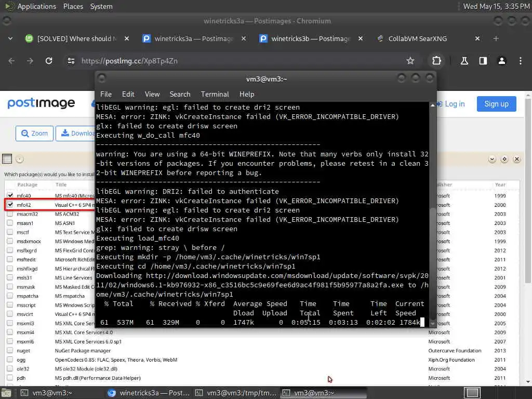Viewport: 532px width, 399px height.
Task: Open site information icon in address bar
Action: click(x=71, y=61)
